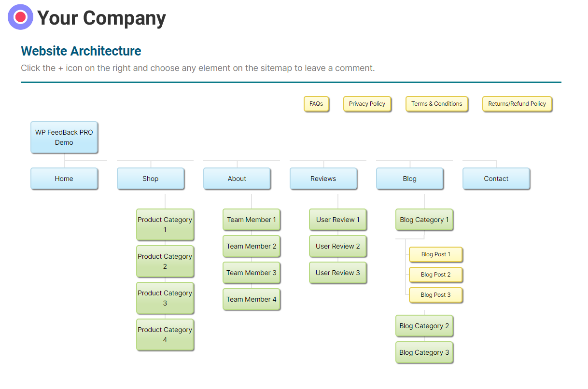Click the Reviews page node
Screen dimensions: 588x389
pyautogui.click(x=323, y=179)
